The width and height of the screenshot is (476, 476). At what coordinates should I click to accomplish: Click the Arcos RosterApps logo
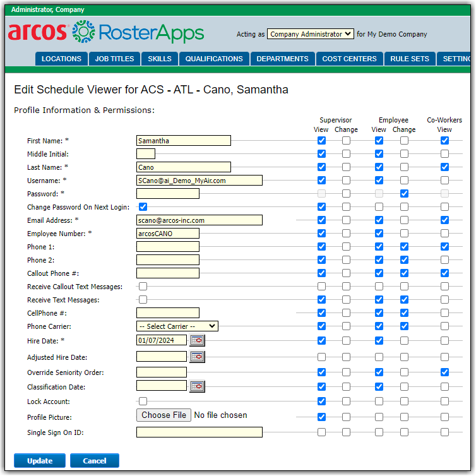(x=106, y=32)
